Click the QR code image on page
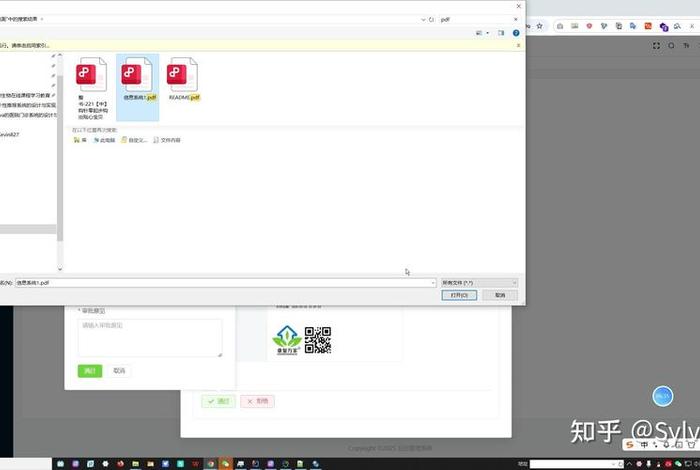The height and width of the screenshot is (470, 700). [x=318, y=340]
